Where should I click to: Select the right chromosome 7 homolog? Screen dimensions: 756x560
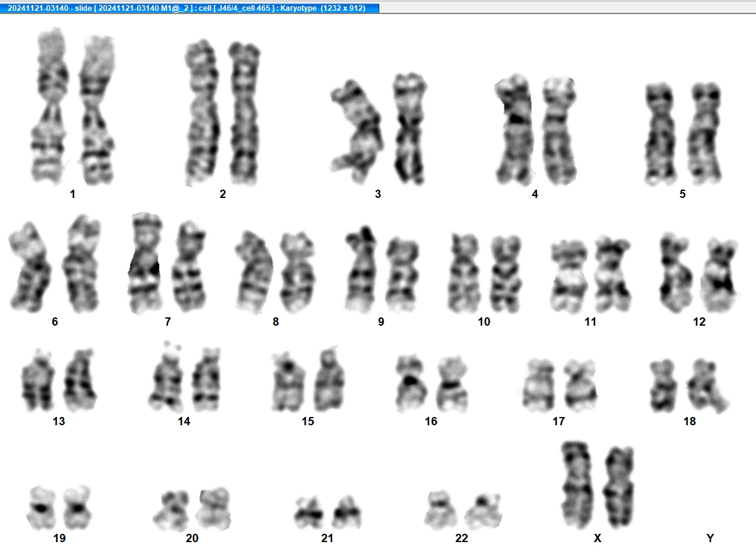coord(190,267)
